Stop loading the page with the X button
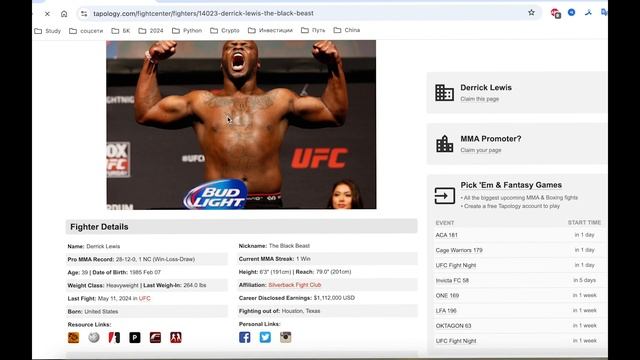 (x=47, y=13)
